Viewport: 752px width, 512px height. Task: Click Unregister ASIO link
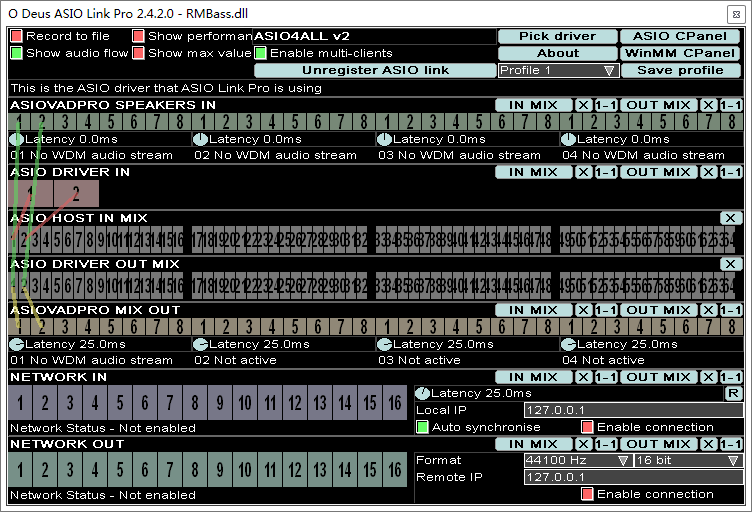tap(375, 70)
